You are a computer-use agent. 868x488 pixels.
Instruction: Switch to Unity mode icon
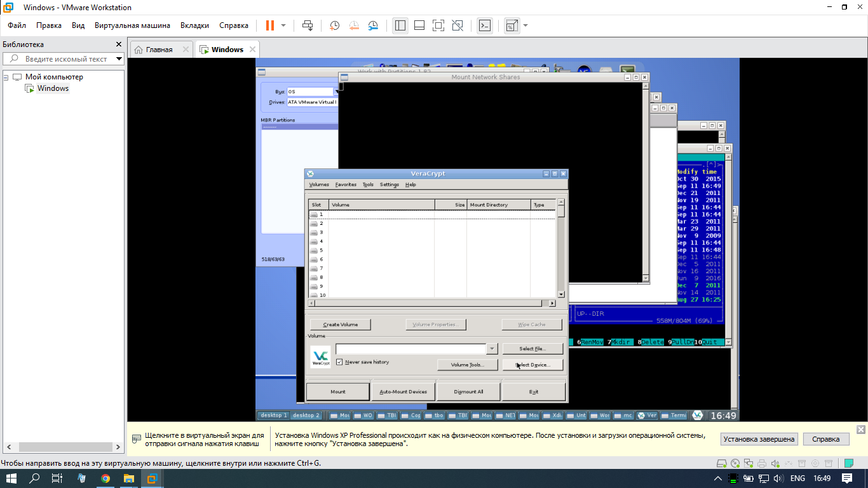click(x=458, y=25)
